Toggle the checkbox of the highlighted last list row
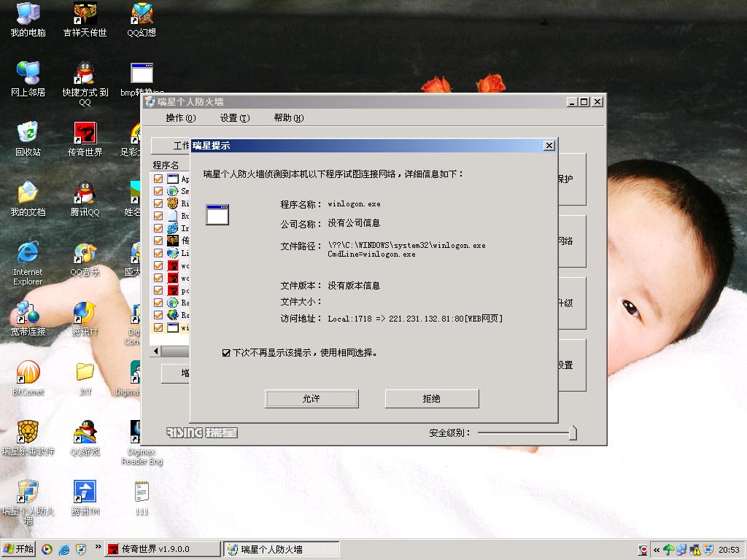The width and height of the screenshot is (747, 560). [x=158, y=327]
